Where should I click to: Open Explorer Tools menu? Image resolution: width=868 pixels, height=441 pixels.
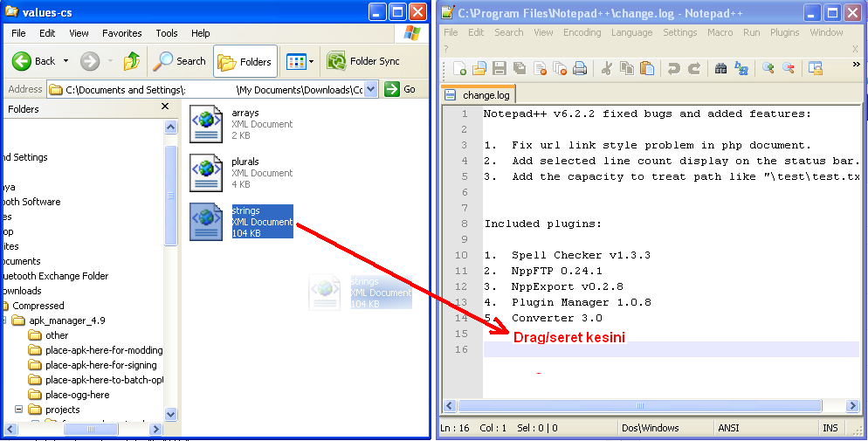click(x=167, y=33)
